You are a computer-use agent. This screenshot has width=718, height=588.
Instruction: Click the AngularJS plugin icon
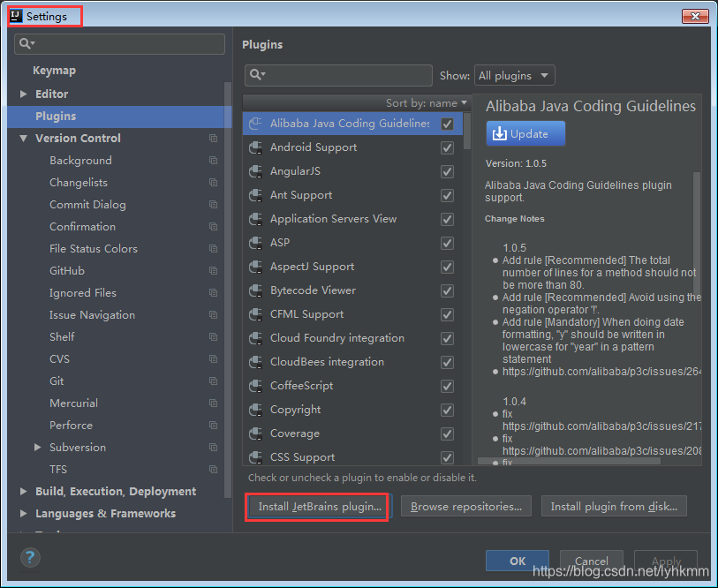click(x=255, y=171)
